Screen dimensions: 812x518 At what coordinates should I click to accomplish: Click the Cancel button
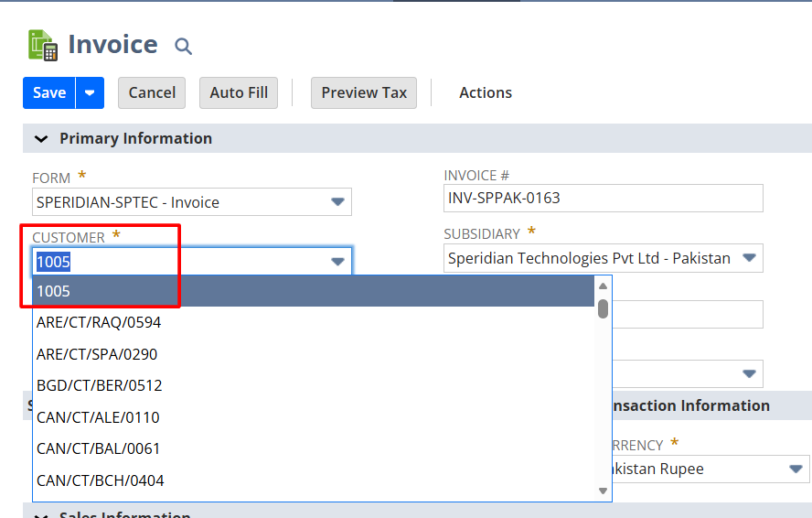pos(152,92)
